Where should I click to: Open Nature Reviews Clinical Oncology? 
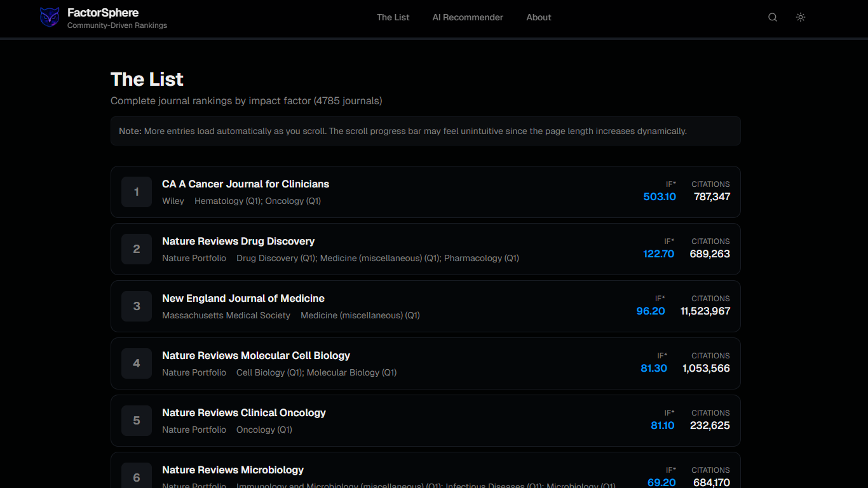click(x=244, y=413)
